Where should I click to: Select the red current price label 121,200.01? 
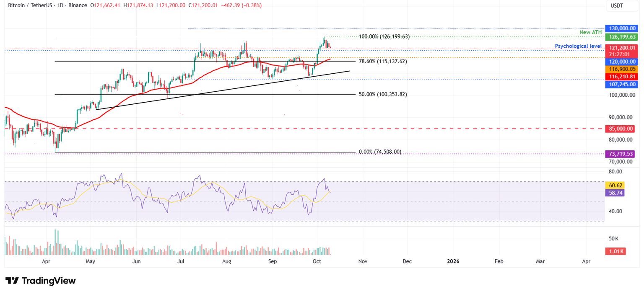(x=622, y=48)
